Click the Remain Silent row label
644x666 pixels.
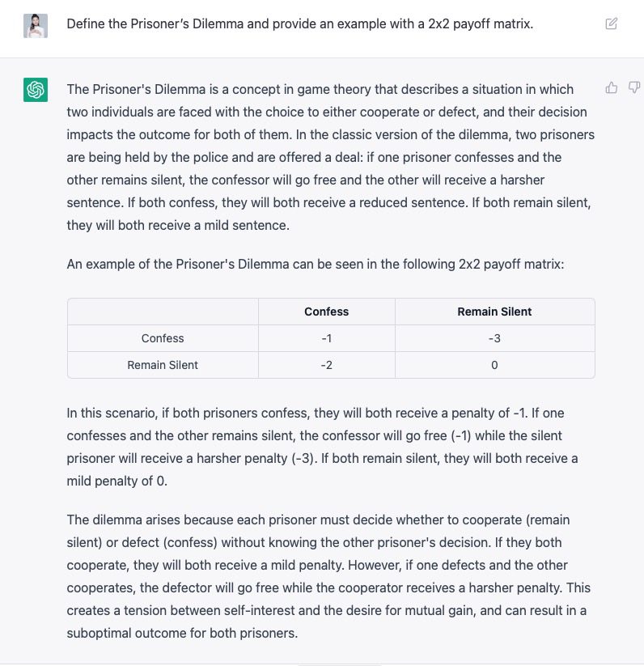tap(162, 365)
